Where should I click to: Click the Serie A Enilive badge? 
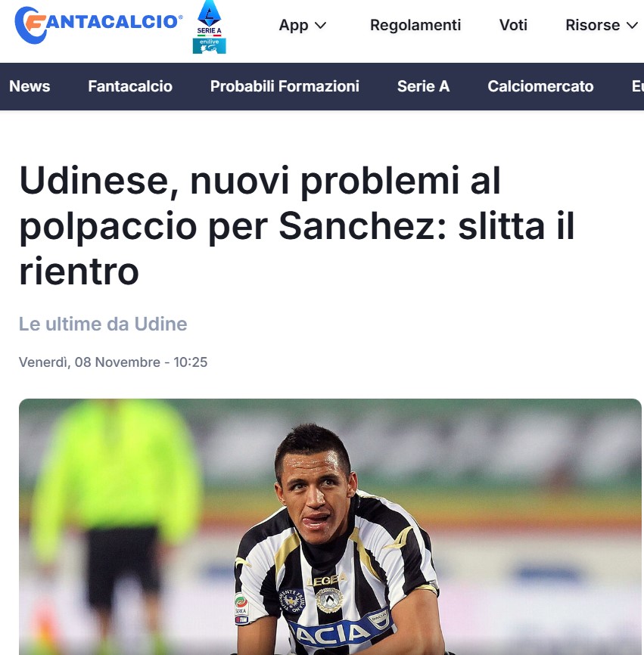tap(210, 27)
